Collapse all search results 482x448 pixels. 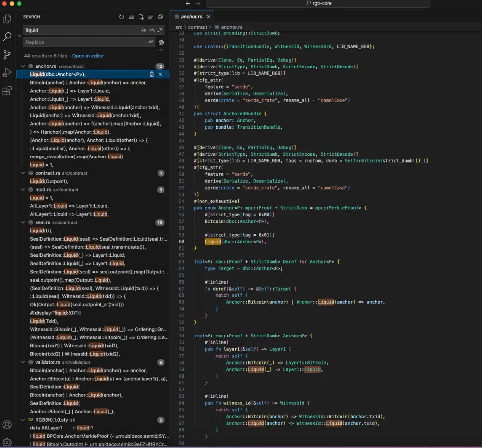(160, 17)
